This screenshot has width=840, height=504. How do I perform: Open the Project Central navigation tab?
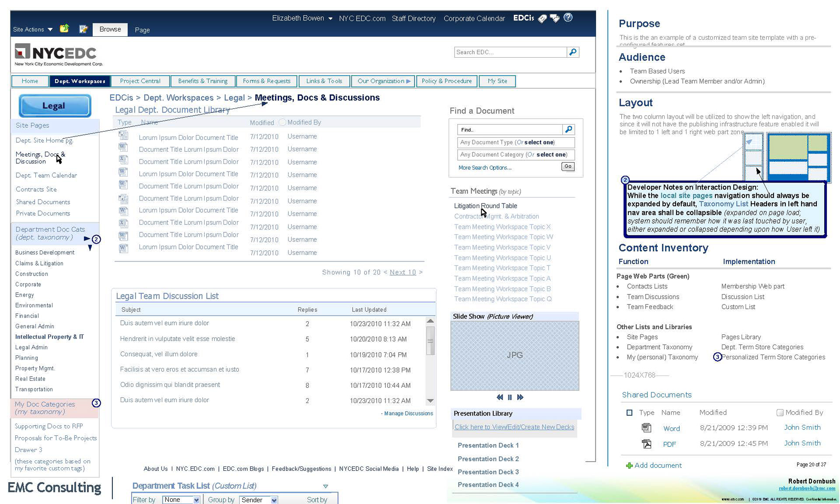(x=140, y=81)
